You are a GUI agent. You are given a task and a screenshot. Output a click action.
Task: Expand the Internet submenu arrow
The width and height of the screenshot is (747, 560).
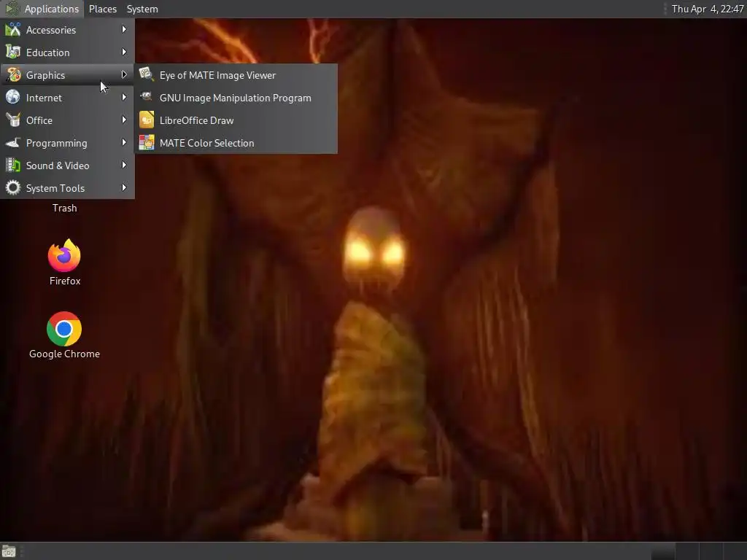pos(124,97)
